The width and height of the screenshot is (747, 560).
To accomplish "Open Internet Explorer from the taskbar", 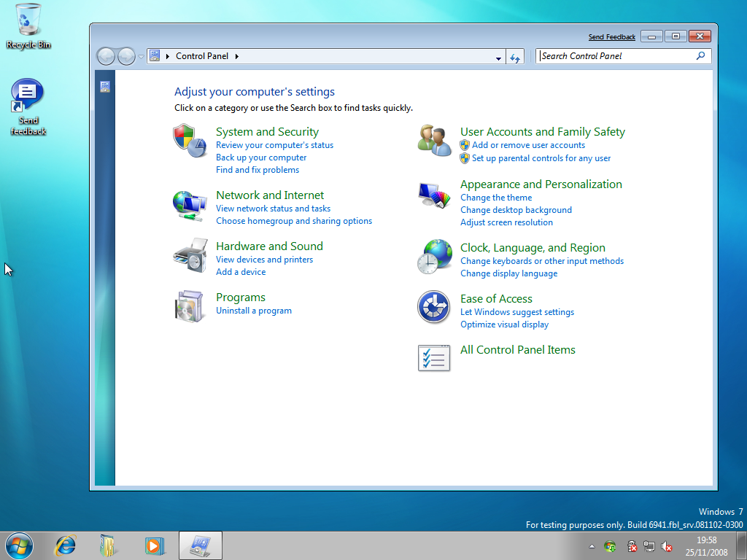I will point(66,545).
